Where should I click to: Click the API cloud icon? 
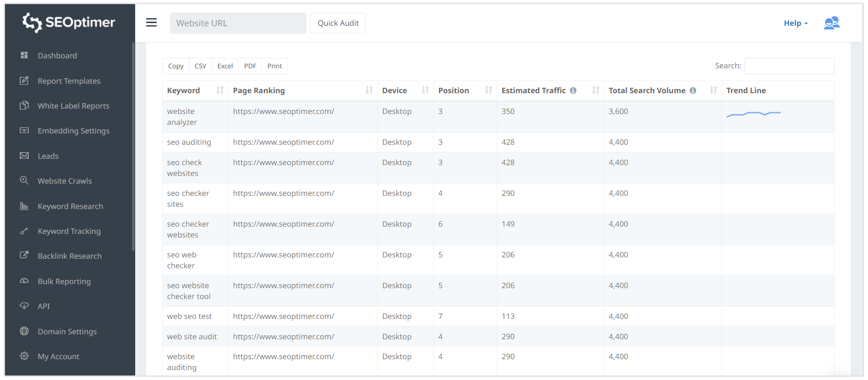click(24, 306)
